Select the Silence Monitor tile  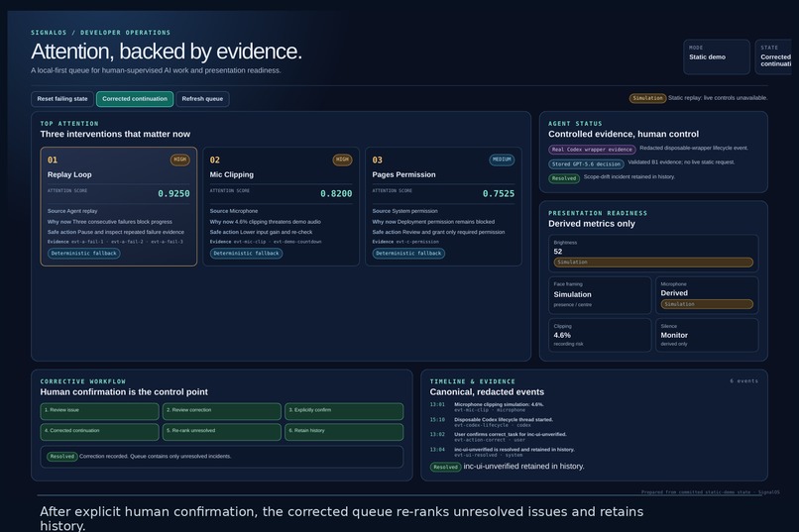click(x=707, y=335)
